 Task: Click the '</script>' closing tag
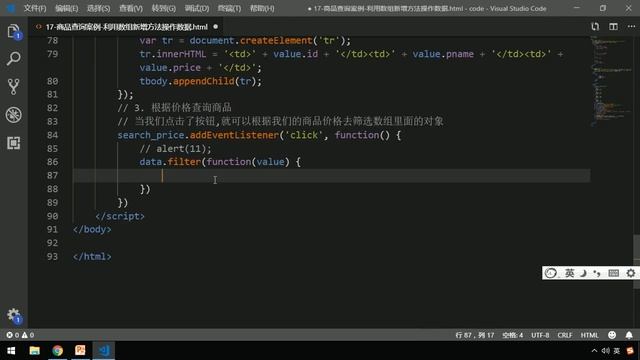click(120, 216)
